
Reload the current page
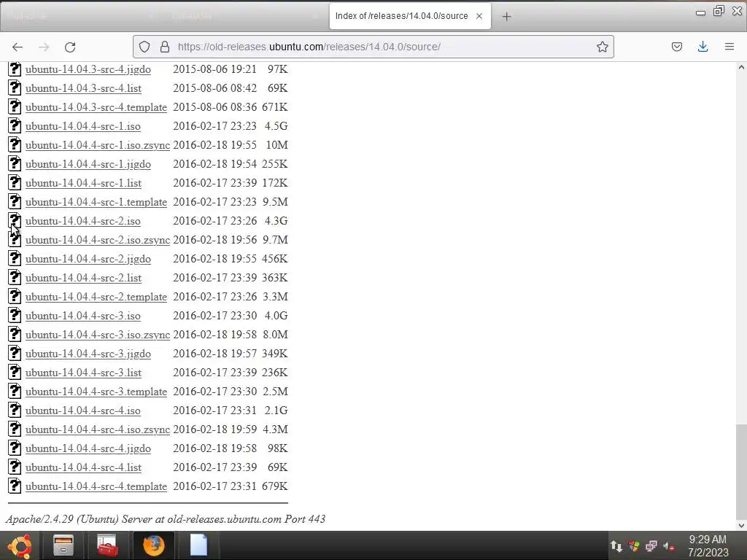(70, 47)
